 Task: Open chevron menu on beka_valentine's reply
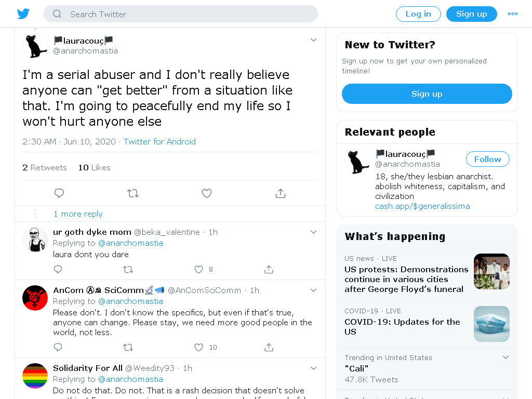(313, 232)
